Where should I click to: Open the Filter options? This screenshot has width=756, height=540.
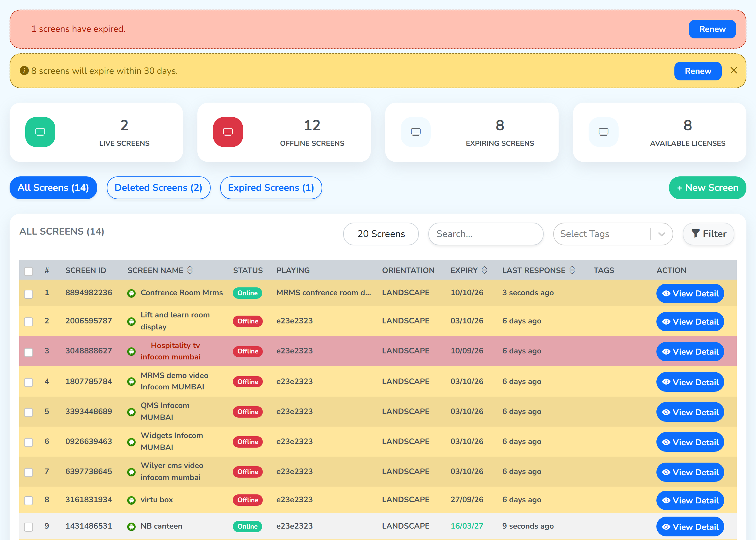point(709,234)
